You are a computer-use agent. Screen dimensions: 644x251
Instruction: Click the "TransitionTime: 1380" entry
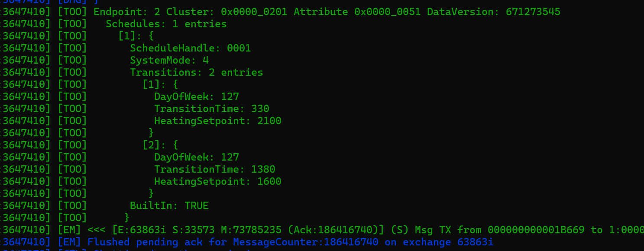pos(214,169)
